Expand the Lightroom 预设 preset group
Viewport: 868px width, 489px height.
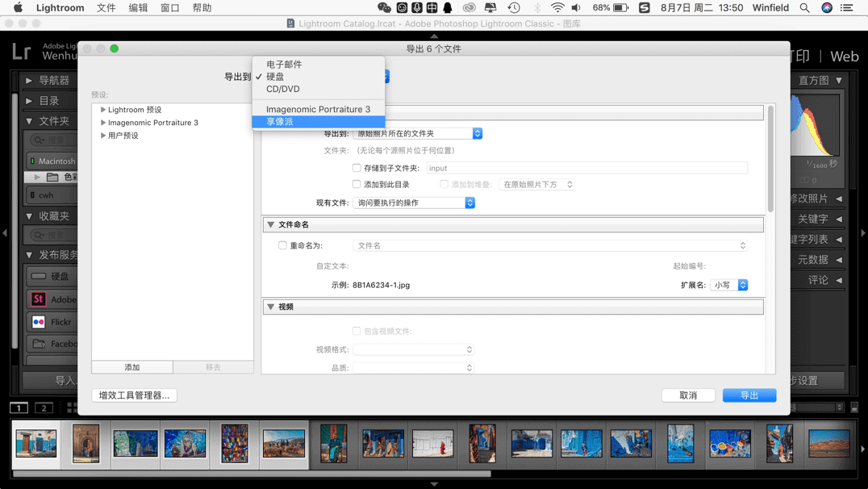(103, 110)
